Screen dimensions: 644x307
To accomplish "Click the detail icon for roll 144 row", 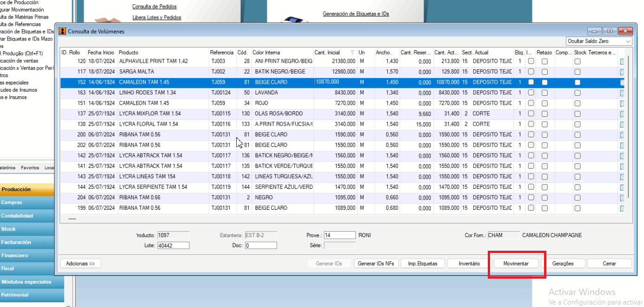I will [x=622, y=187].
